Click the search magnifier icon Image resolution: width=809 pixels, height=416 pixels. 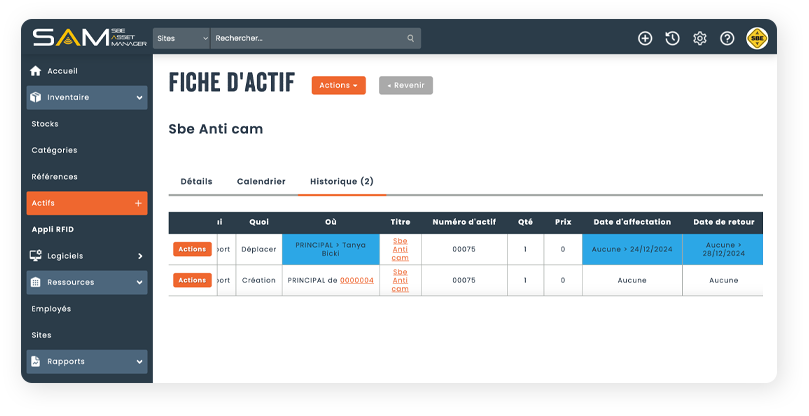click(x=410, y=38)
